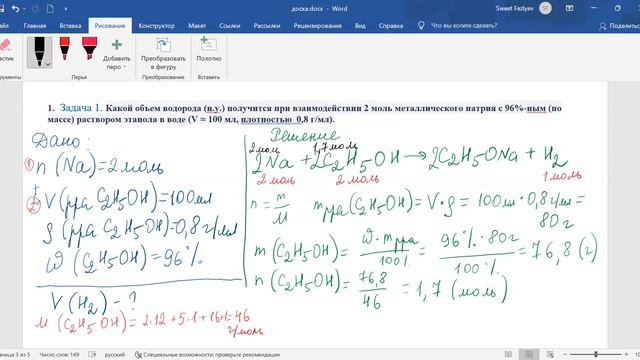640x360 pixels.
Task: Open the Макет tab
Action: (197, 26)
